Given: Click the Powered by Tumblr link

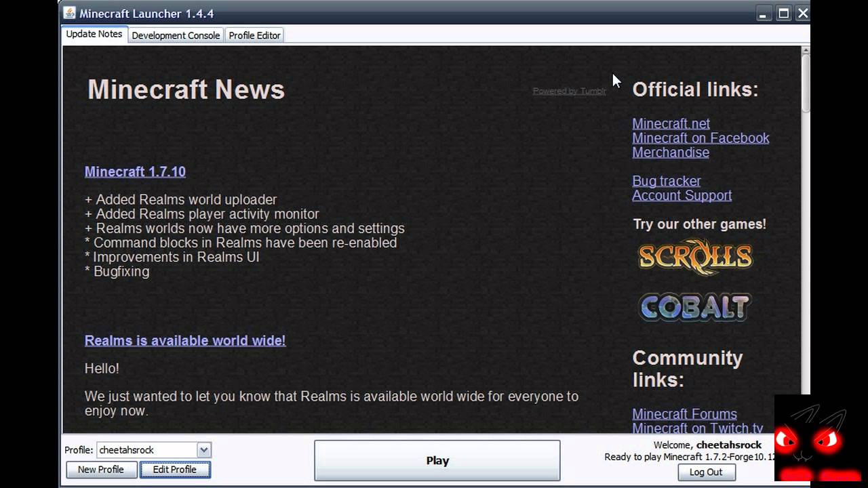Looking at the screenshot, I should coord(570,91).
